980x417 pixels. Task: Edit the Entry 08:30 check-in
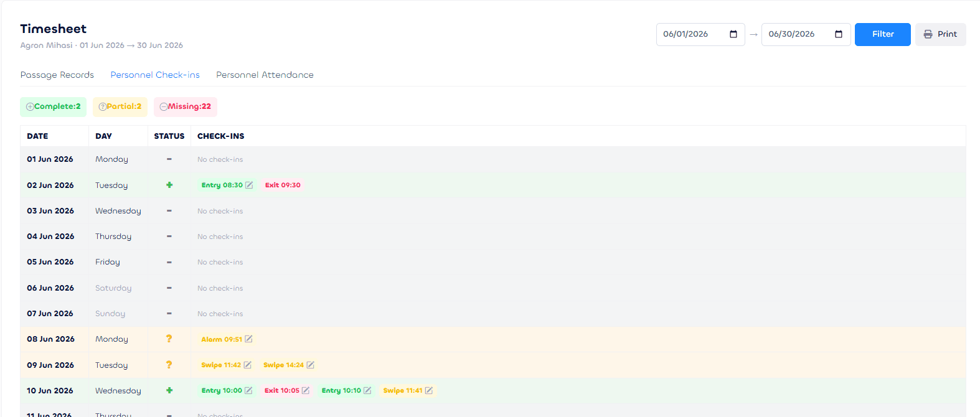tap(249, 185)
